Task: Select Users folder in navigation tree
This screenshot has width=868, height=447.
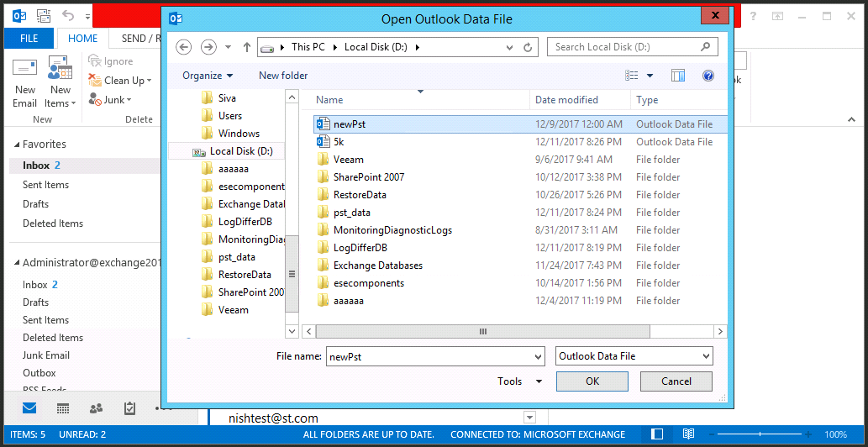Action: (x=229, y=116)
